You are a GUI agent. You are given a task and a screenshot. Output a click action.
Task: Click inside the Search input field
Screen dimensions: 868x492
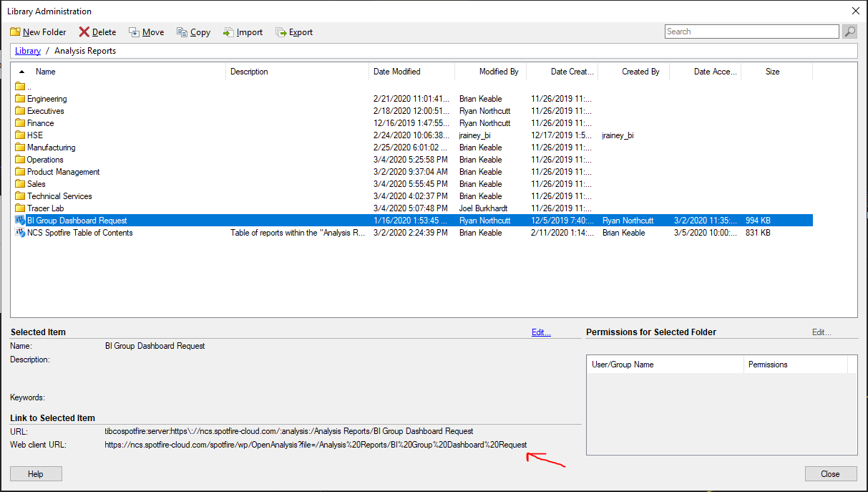tap(751, 32)
